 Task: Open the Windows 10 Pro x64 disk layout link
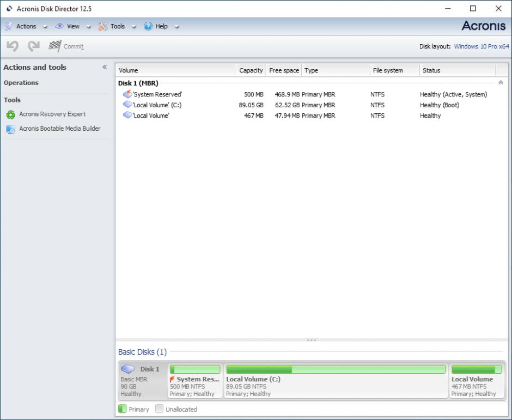481,46
